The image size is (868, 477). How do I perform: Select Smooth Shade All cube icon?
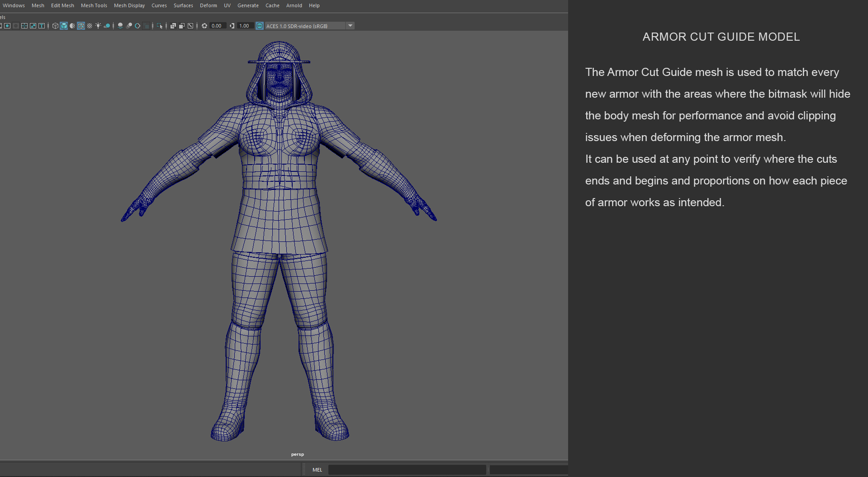[x=64, y=26]
